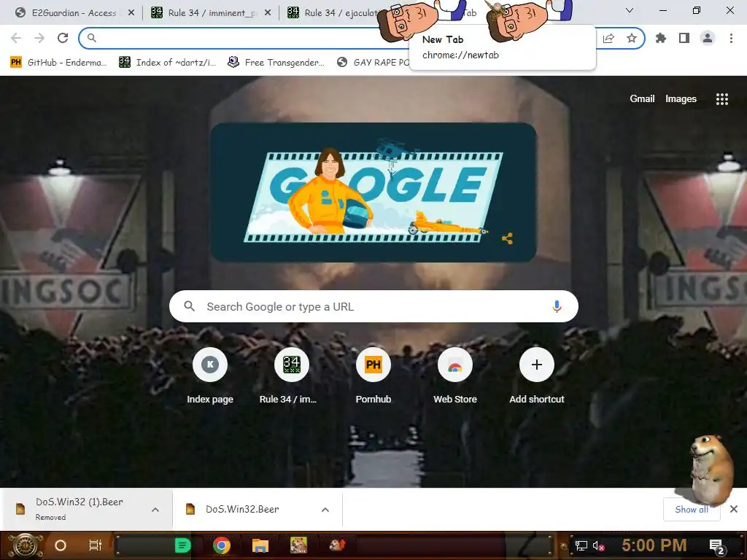The image size is (747, 560).
Task: Open the tab search chevron
Action: pos(630,10)
